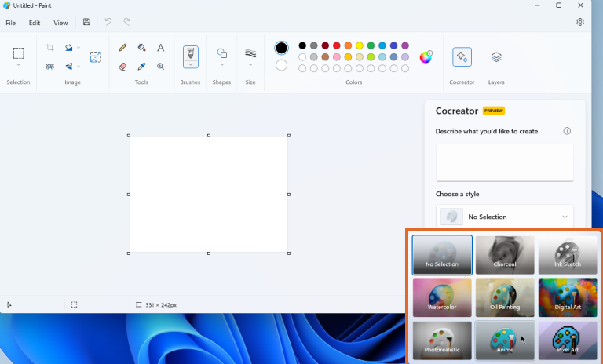Click the Rotate image icon
The image size is (603, 364).
(69, 47)
